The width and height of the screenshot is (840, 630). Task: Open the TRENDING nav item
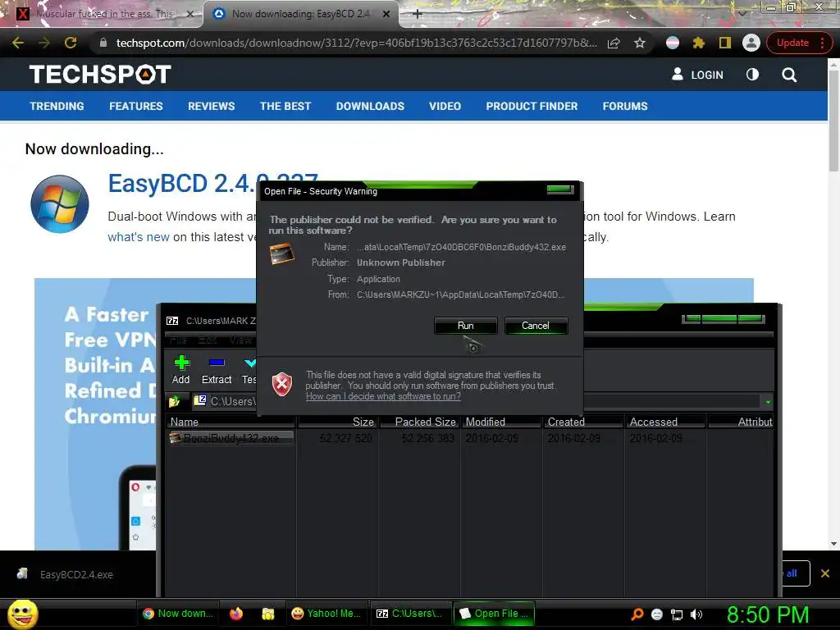tap(57, 106)
